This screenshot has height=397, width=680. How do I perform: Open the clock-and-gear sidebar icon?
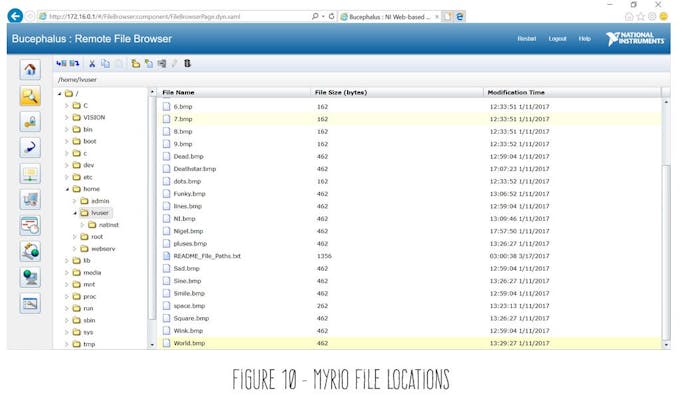pyautogui.click(x=30, y=251)
